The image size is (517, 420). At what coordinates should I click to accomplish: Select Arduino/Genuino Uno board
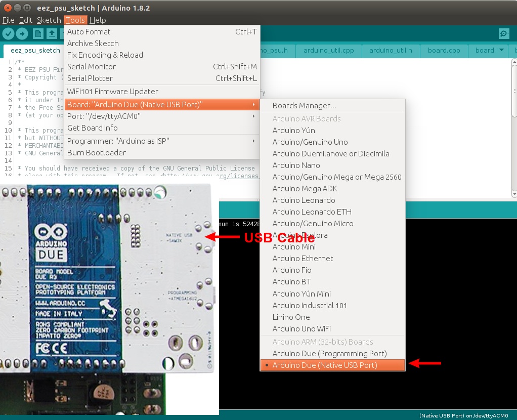click(333, 142)
